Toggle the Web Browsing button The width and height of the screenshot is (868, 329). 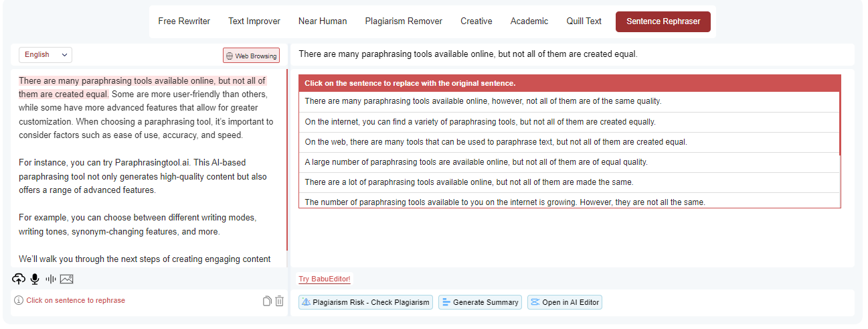click(251, 56)
